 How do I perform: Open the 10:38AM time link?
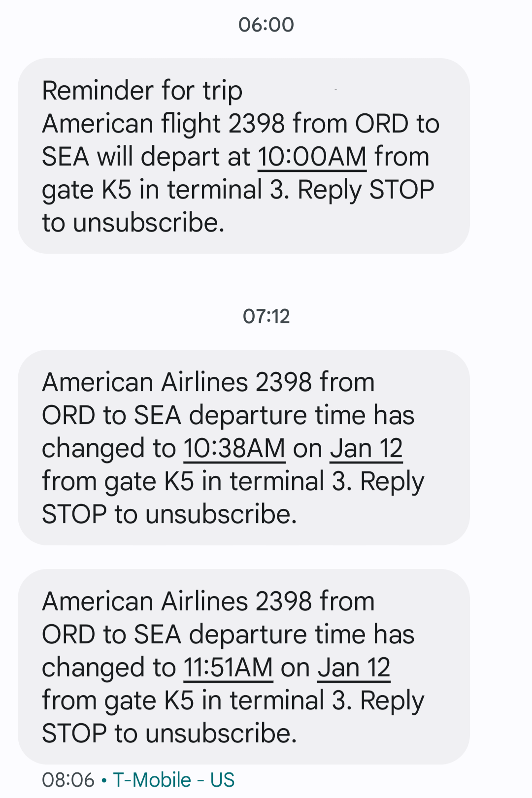(234, 449)
